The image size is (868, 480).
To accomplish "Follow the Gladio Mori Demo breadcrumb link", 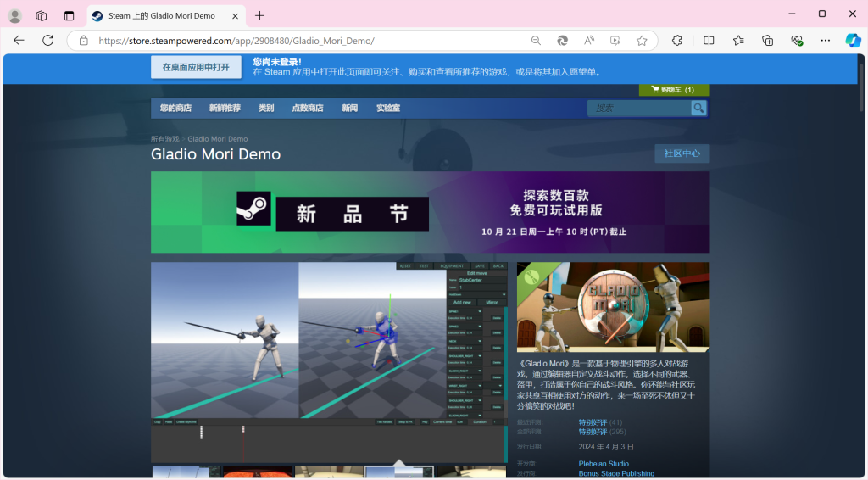I will pyautogui.click(x=218, y=139).
